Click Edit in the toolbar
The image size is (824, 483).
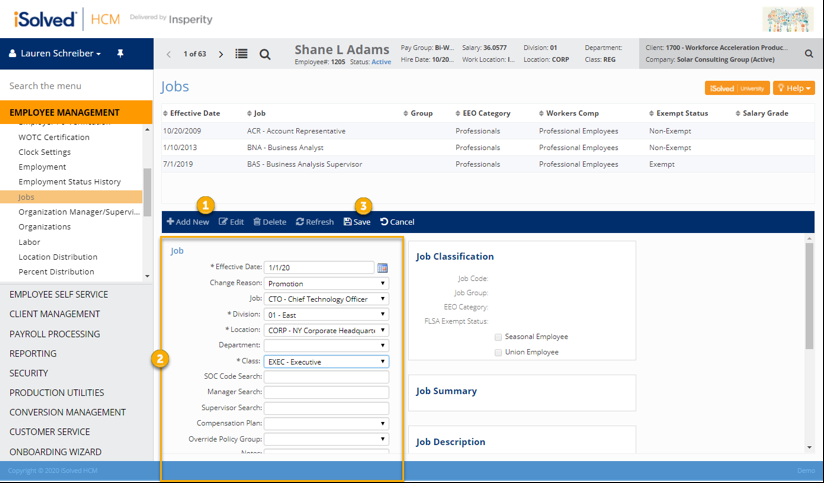point(231,222)
